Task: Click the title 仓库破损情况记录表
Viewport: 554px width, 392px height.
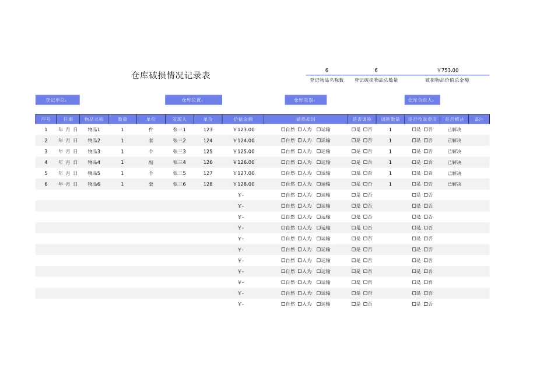Action: point(171,75)
